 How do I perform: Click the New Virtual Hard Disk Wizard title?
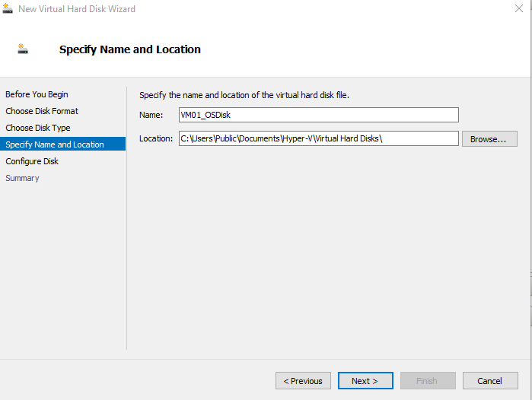[77, 9]
